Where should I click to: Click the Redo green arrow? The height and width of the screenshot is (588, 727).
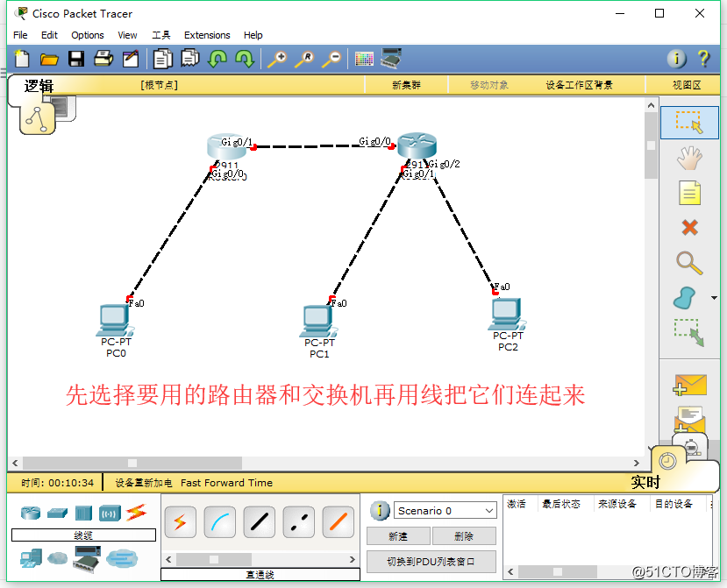point(245,59)
